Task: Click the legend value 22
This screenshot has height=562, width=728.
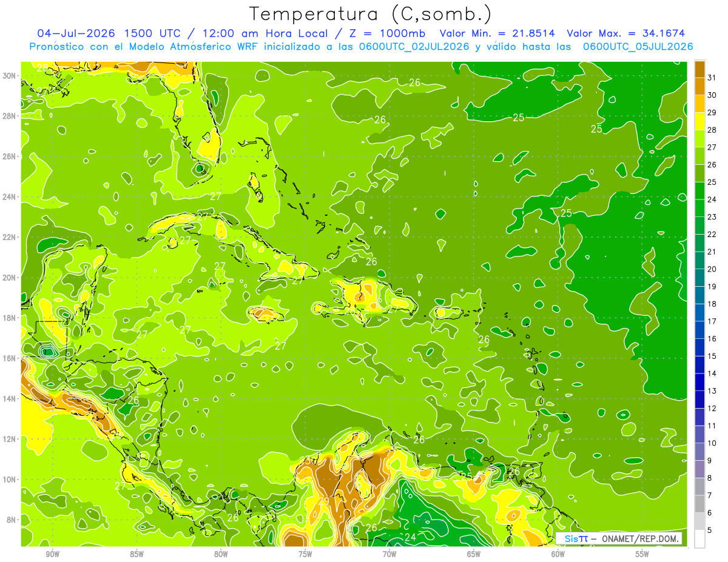Action: tap(712, 234)
